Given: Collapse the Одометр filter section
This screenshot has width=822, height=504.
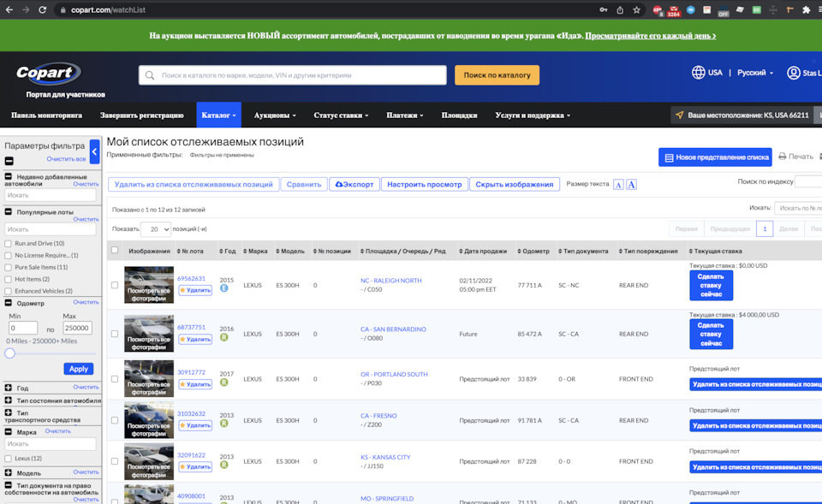Looking at the screenshot, I should (9, 303).
